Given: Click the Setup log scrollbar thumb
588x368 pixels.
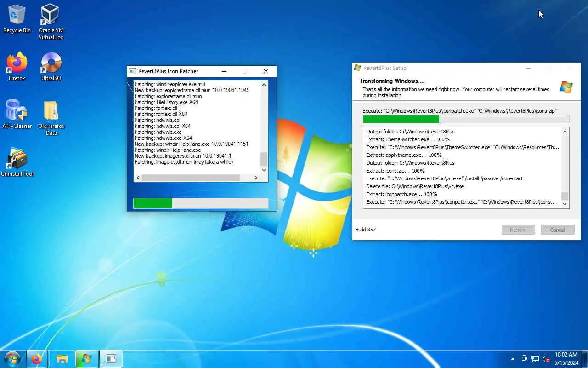Looking at the screenshot, I should tap(565, 196).
